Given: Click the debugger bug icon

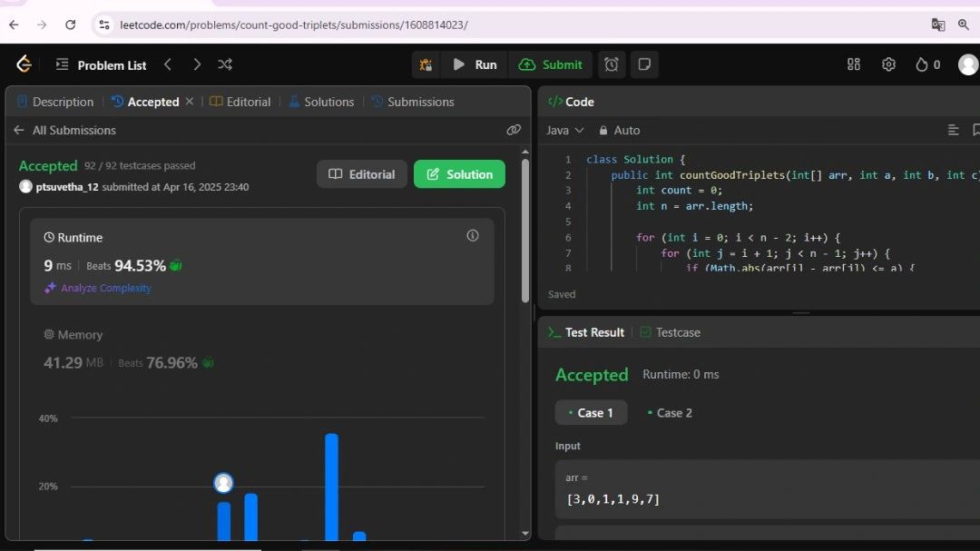Looking at the screenshot, I should [x=426, y=64].
